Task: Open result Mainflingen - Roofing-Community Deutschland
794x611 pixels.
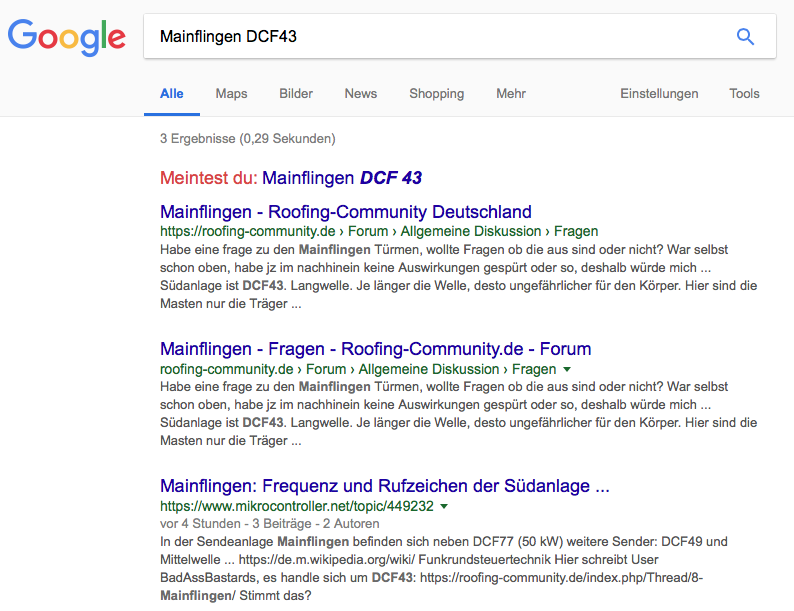Action: pyautogui.click(x=346, y=212)
